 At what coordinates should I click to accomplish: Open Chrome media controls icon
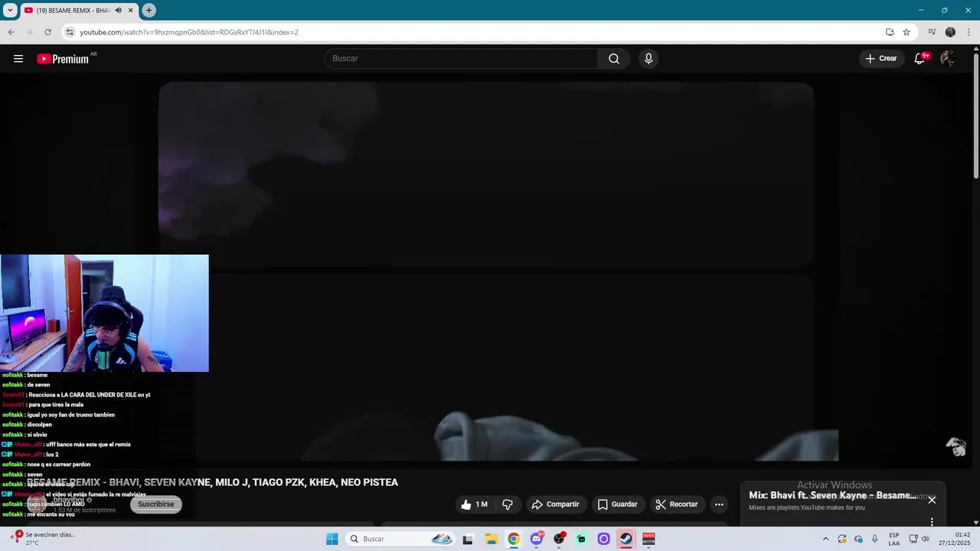tap(932, 32)
